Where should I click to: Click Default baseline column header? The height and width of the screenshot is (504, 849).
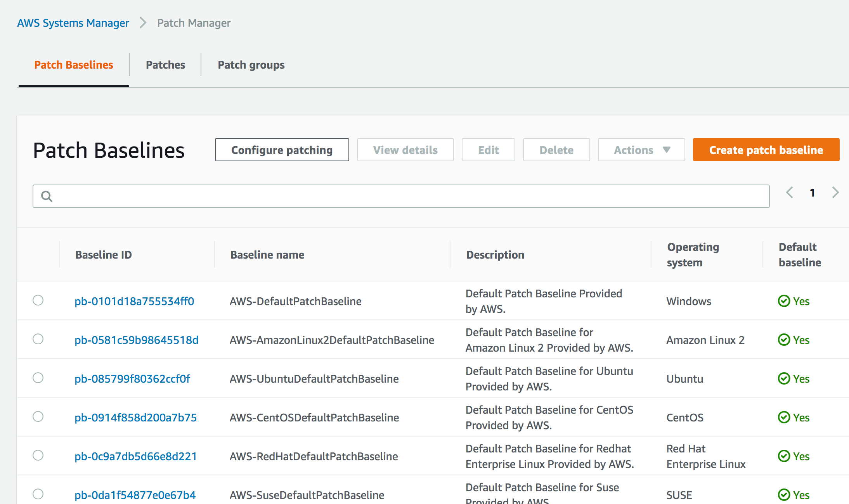pyautogui.click(x=800, y=255)
